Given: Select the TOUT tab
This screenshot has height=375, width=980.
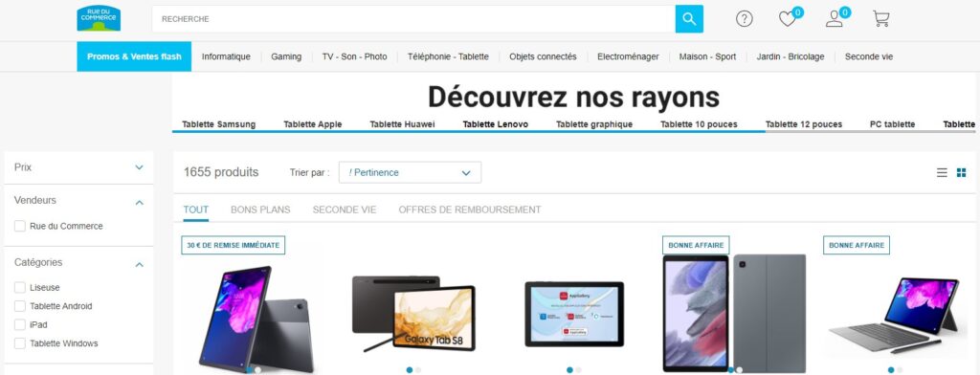Looking at the screenshot, I should click(x=195, y=210).
